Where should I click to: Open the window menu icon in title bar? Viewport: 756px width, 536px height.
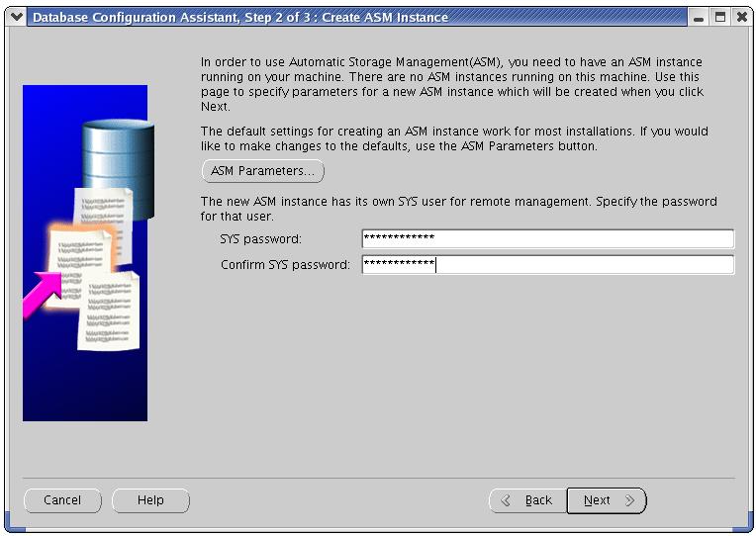15,17
